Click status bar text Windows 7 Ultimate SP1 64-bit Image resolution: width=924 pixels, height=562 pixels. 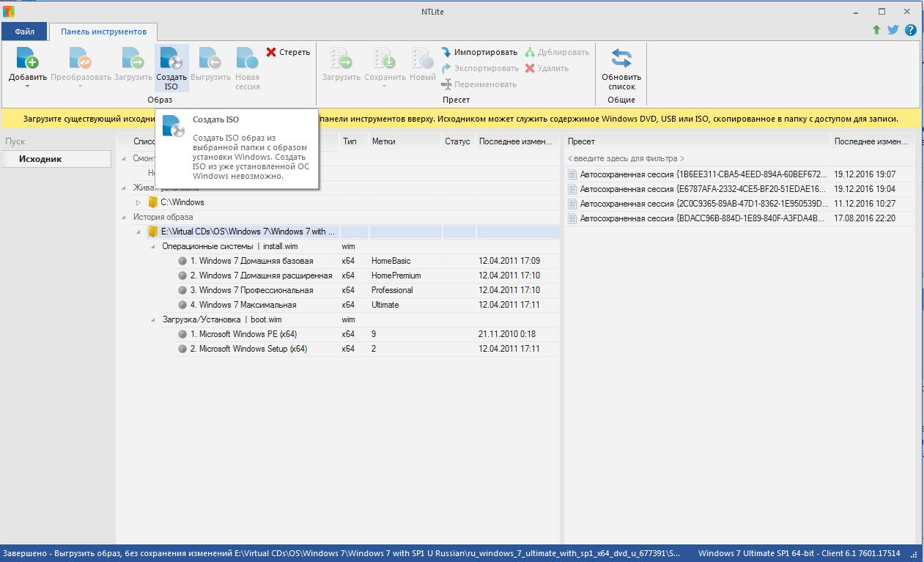coord(799,553)
